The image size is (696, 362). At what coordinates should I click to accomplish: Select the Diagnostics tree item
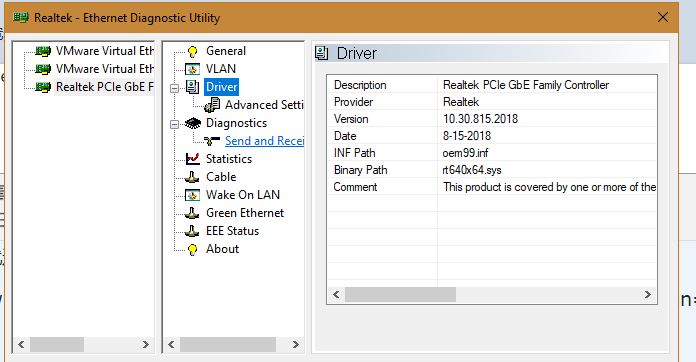236,123
